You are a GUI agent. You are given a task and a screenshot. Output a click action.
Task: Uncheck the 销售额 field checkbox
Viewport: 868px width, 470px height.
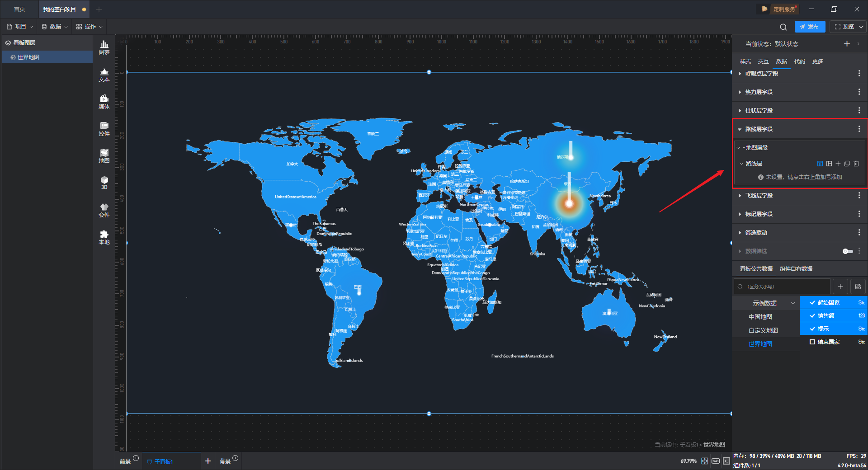click(x=812, y=315)
